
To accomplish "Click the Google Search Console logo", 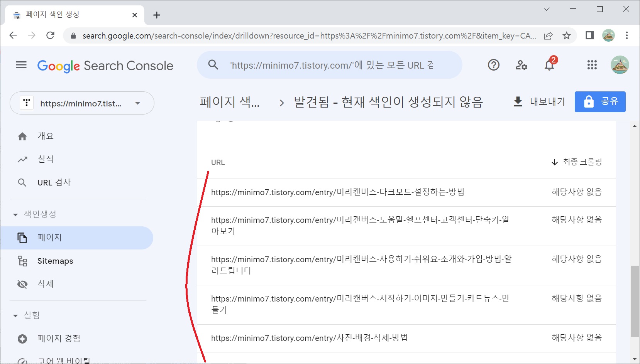I will click(105, 66).
